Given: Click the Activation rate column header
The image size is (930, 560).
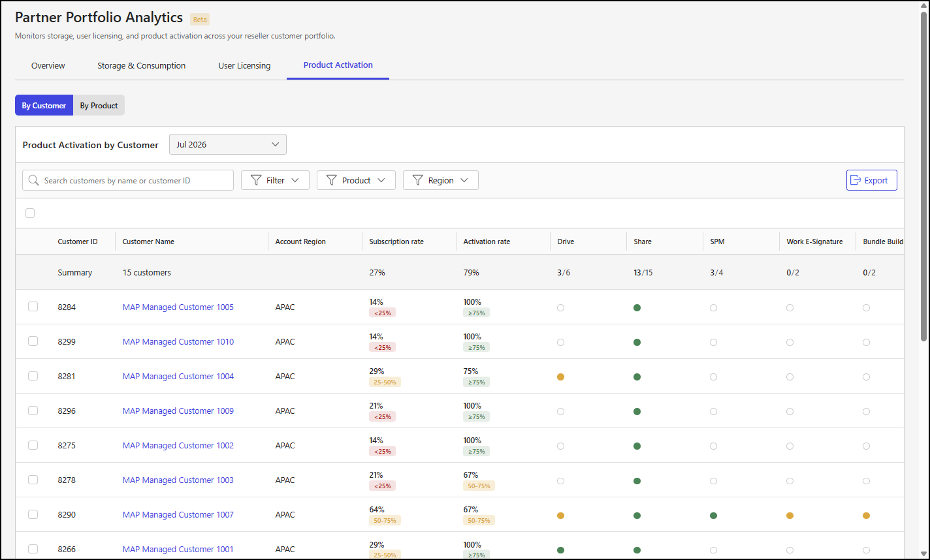Looking at the screenshot, I should [x=487, y=241].
